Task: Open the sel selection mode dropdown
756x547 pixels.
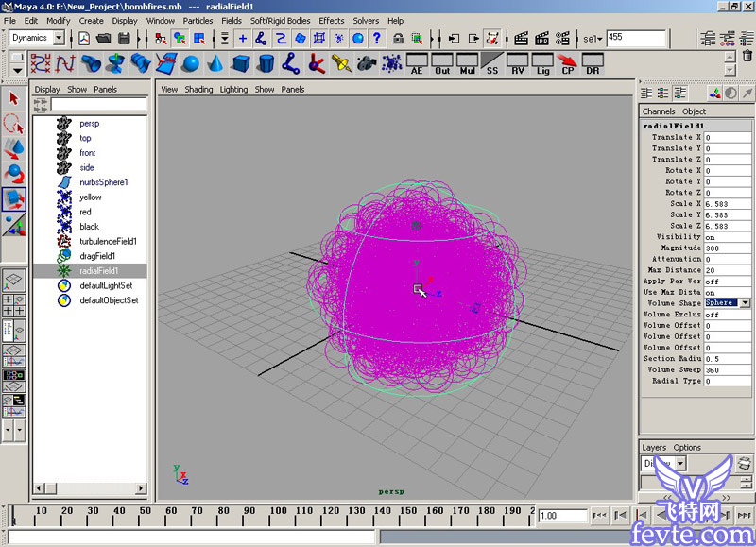Action: pos(593,39)
